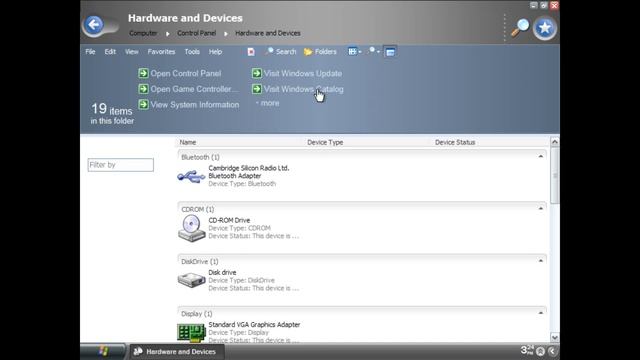Viewport: 640px width, 360px height.
Task: Click Visit Windows Update link
Action: (x=303, y=73)
